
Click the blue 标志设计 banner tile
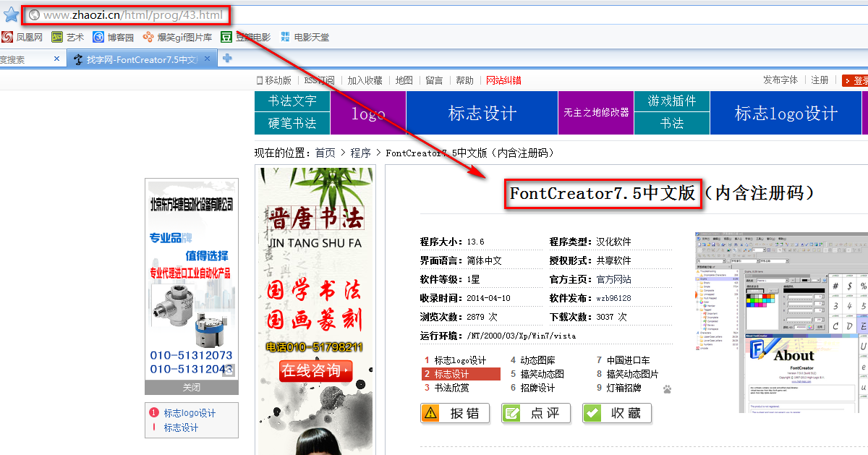(482, 113)
